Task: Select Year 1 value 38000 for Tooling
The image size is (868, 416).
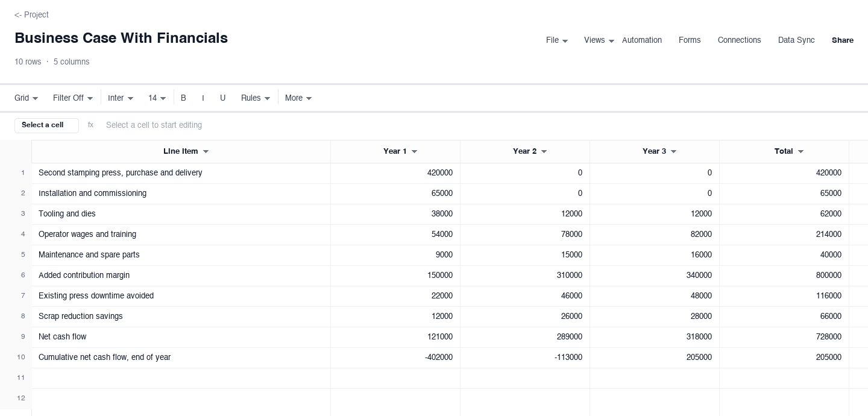Action: click(395, 214)
